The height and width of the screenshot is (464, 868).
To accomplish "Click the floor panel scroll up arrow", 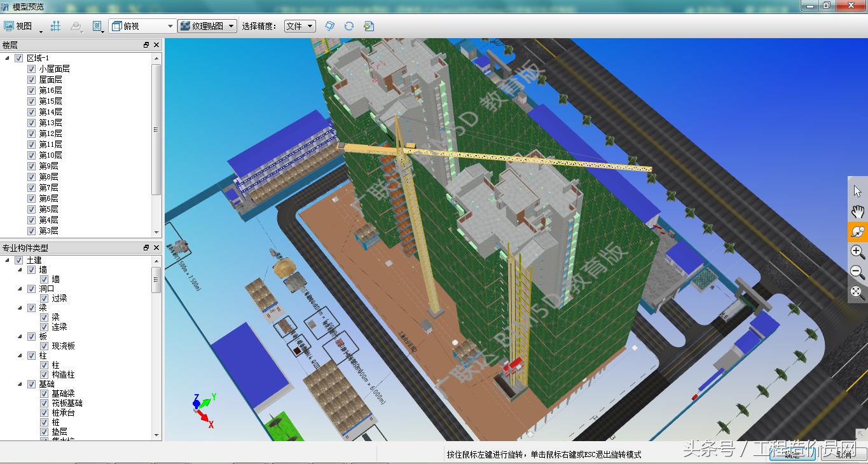I will coord(156,58).
